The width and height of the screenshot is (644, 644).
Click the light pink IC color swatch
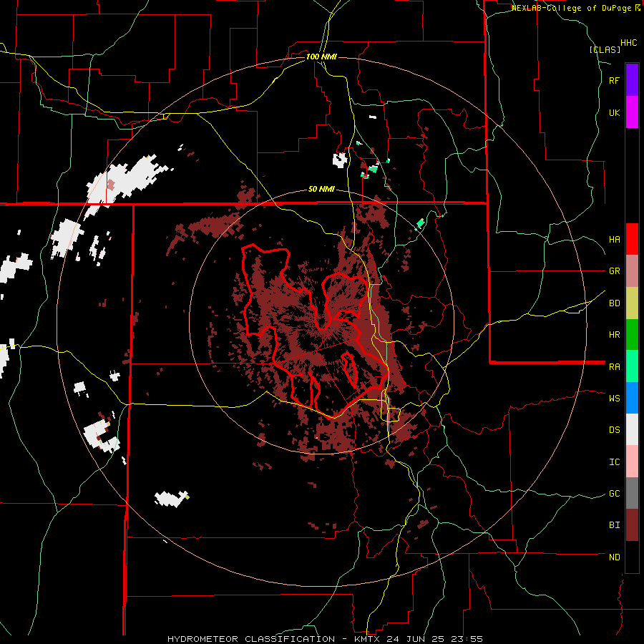pyautogui.click(x=632, y=462)
